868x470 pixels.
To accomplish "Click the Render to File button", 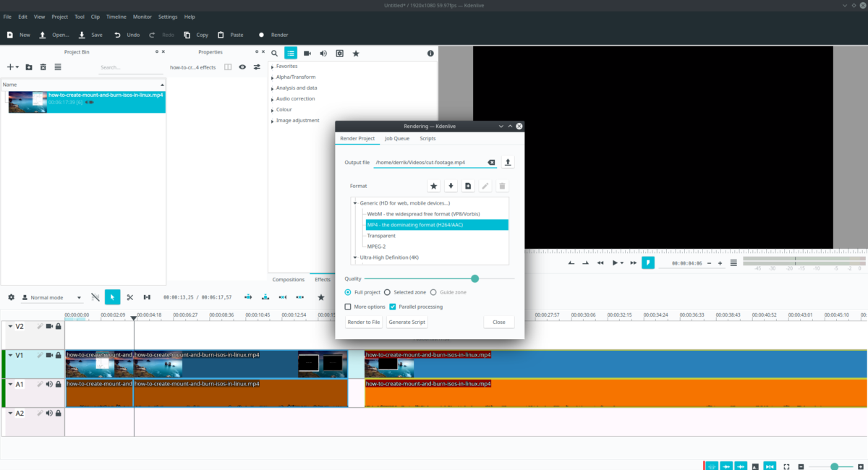I will point(364,322).
